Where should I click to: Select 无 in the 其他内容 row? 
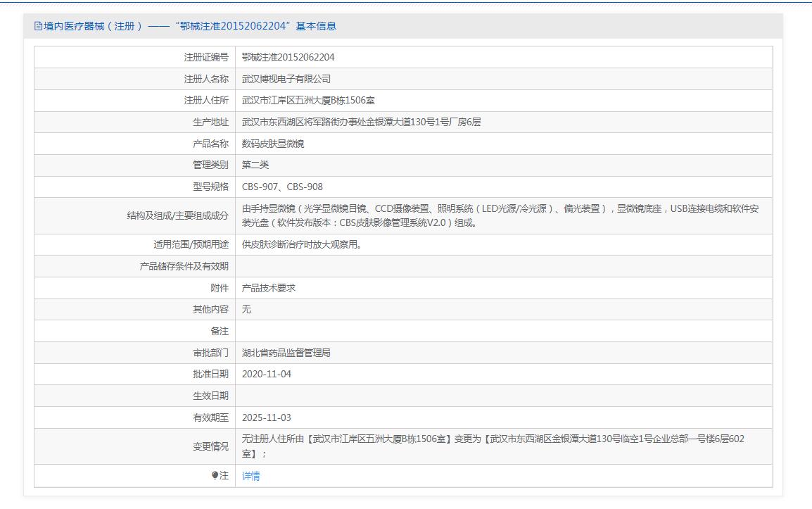point(246,309)
